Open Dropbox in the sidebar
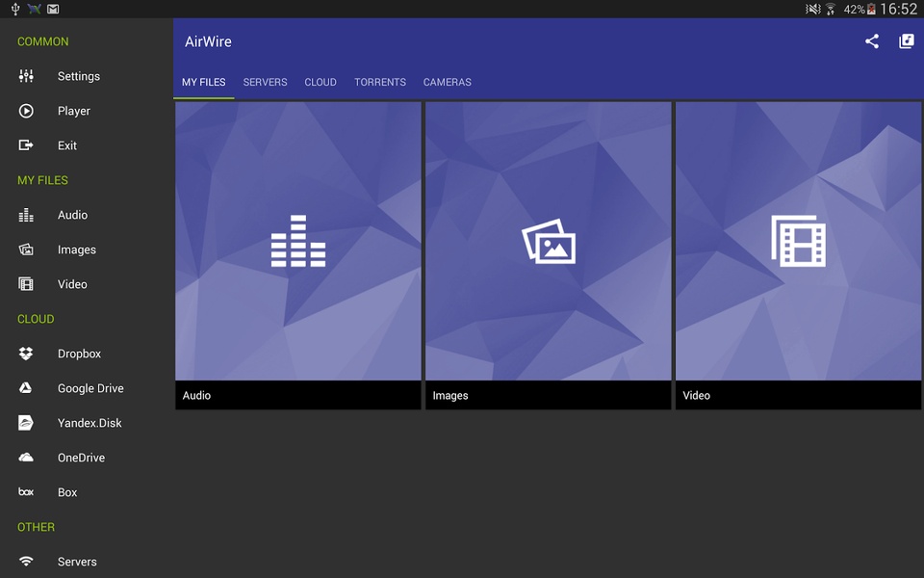Image resolution: width=924 pixels, height=578 pixels. [87, 354]
